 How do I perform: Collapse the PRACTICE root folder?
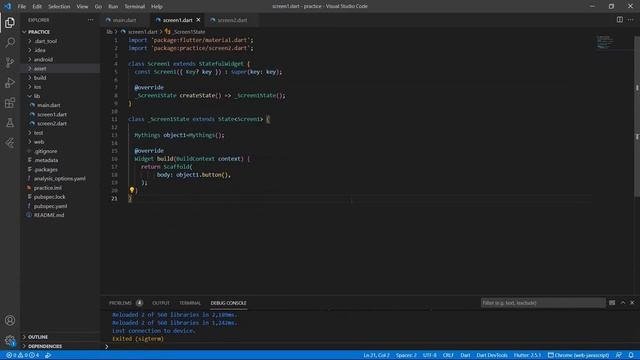click(39, 32)
